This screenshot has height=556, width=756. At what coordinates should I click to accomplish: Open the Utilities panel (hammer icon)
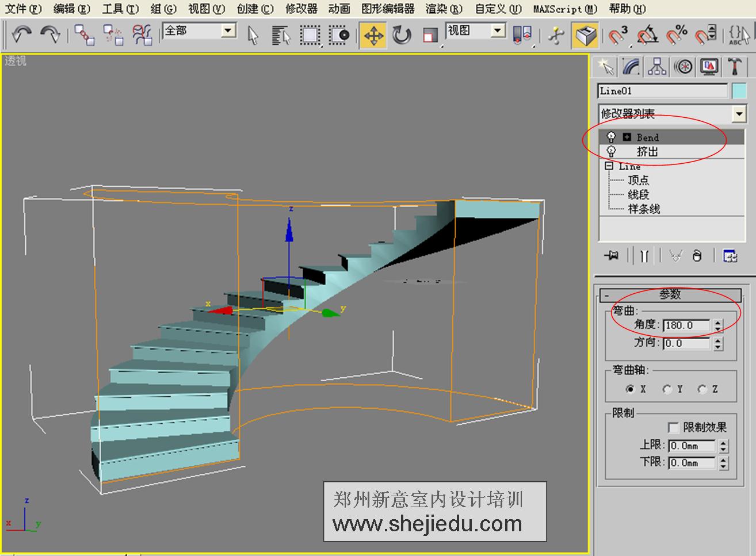tap(734, 66)
